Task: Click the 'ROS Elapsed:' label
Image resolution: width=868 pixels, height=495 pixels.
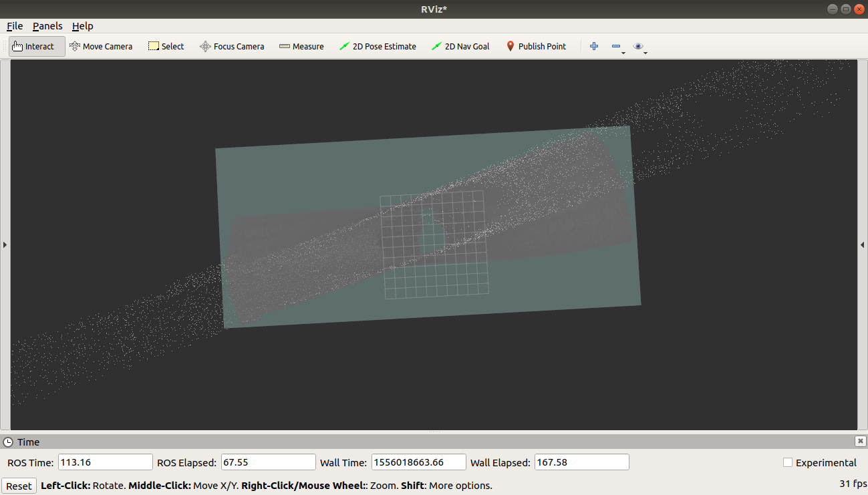Action: [186, 462]
